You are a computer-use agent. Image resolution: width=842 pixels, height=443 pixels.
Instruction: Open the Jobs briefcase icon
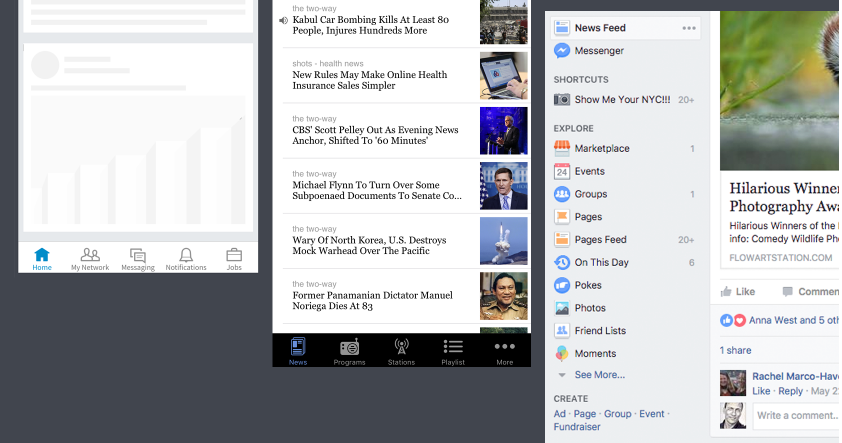point(234,255)
